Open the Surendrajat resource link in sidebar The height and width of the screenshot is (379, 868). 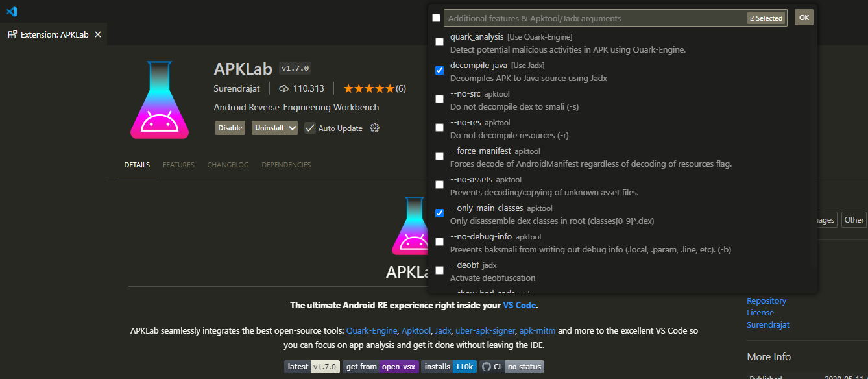pyautogui.click(x=768, y=325)
